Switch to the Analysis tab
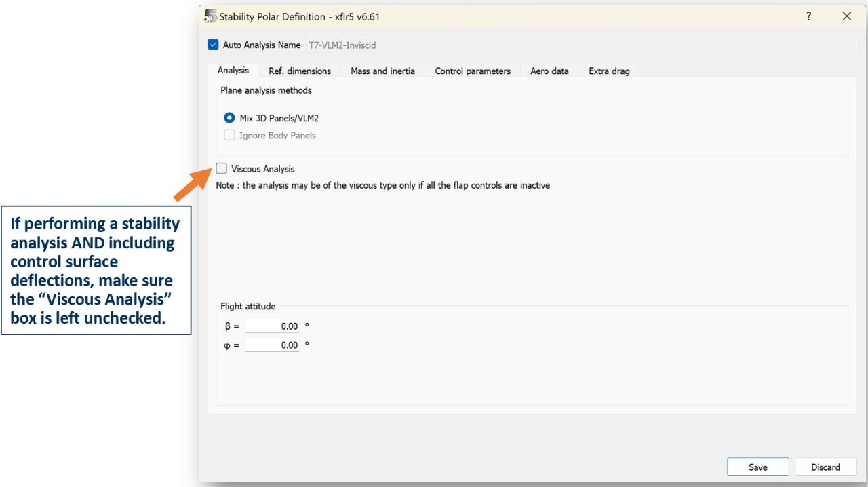Screen dimensions: 868x487 click(233, 71)
